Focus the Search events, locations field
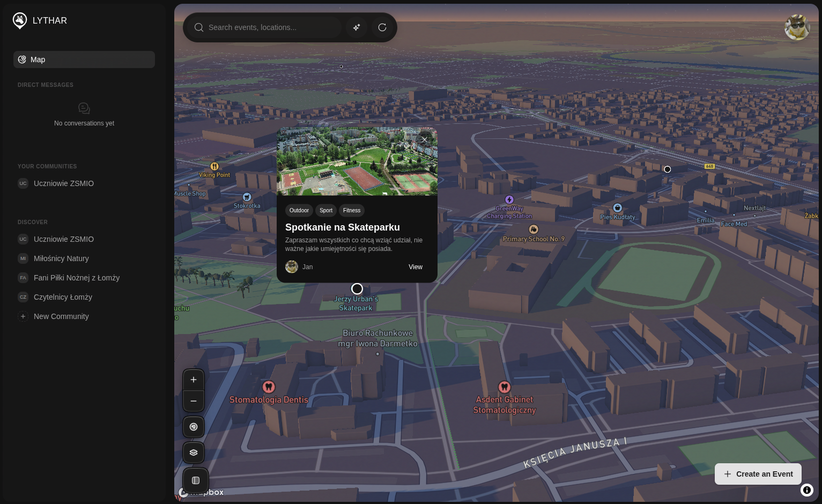 click(271, 27)
